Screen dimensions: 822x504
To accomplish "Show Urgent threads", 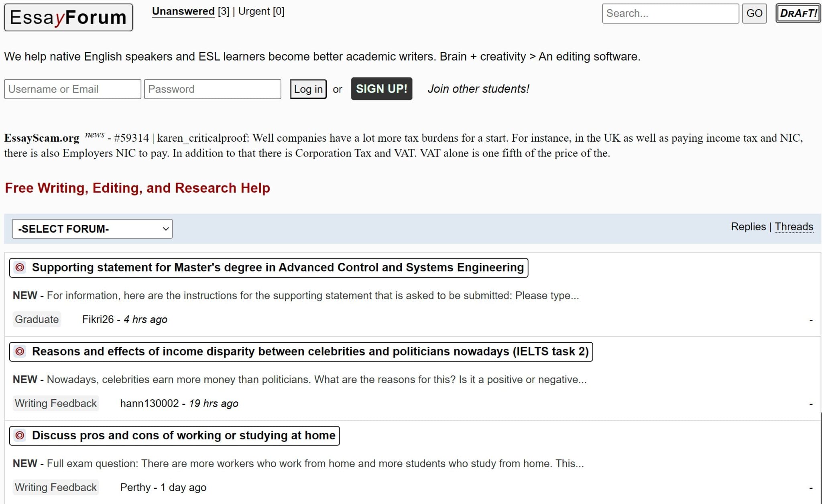I will [x=254, y=11].
